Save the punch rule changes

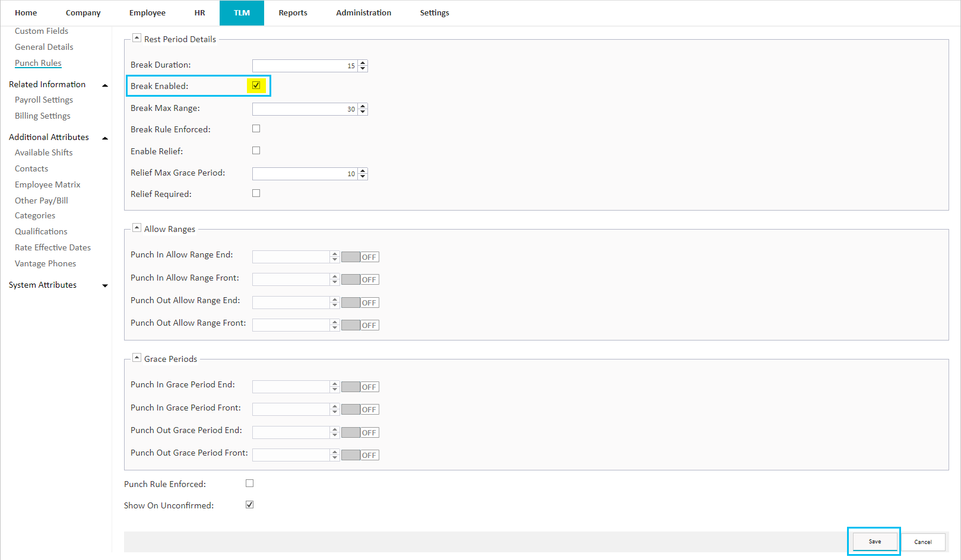click(874, 541)
